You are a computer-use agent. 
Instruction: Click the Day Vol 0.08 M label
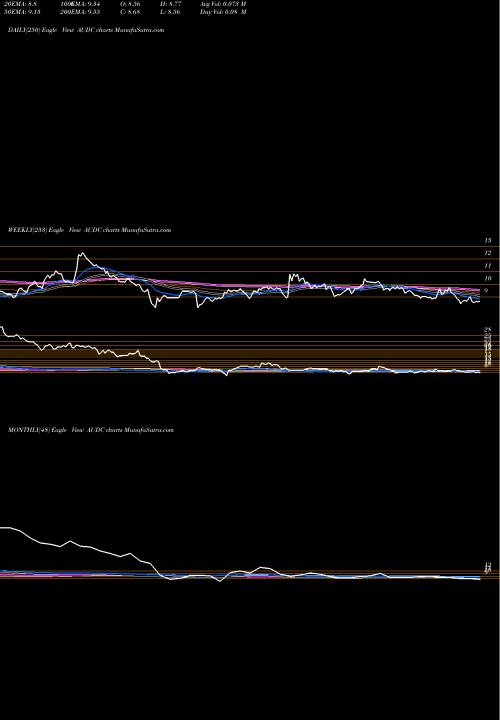(x=223, y=11)
